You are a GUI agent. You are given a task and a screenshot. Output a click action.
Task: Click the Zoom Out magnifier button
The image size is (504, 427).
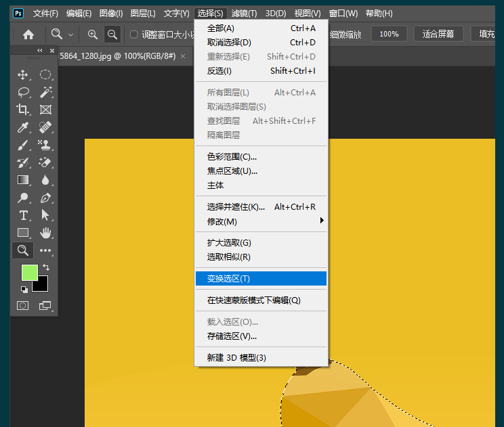pyautogui.click(x=112, y=35)
